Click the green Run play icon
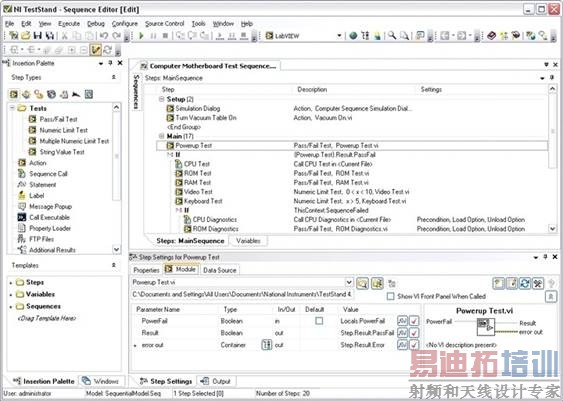This screenshot has width=563, height=401. 141,36
